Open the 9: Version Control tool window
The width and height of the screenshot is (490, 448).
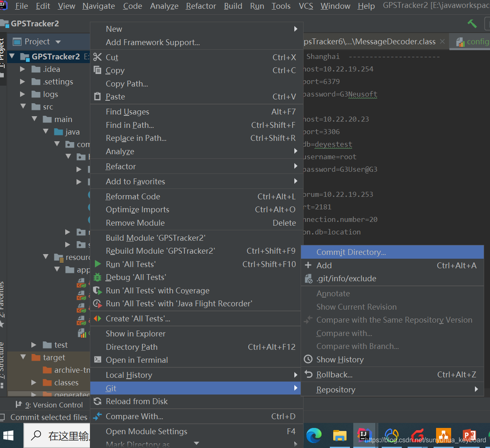pos(49,405)
